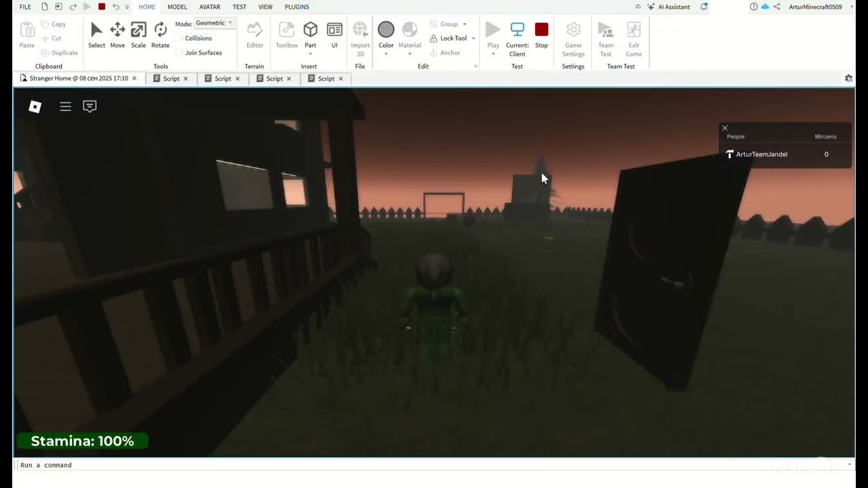
Task: Expand the Group dropdown arrow
Action: pos(465,24)
